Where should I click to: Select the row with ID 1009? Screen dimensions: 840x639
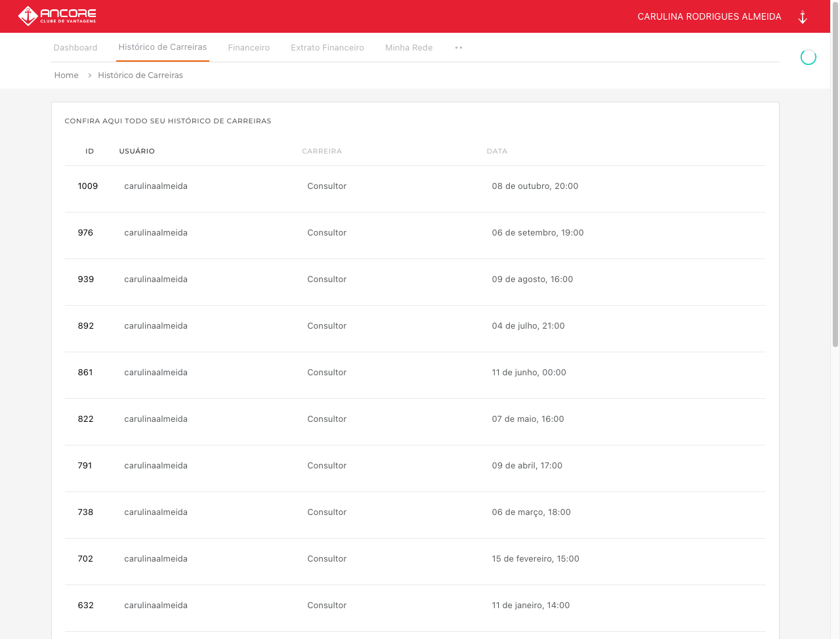click(415, 186)
